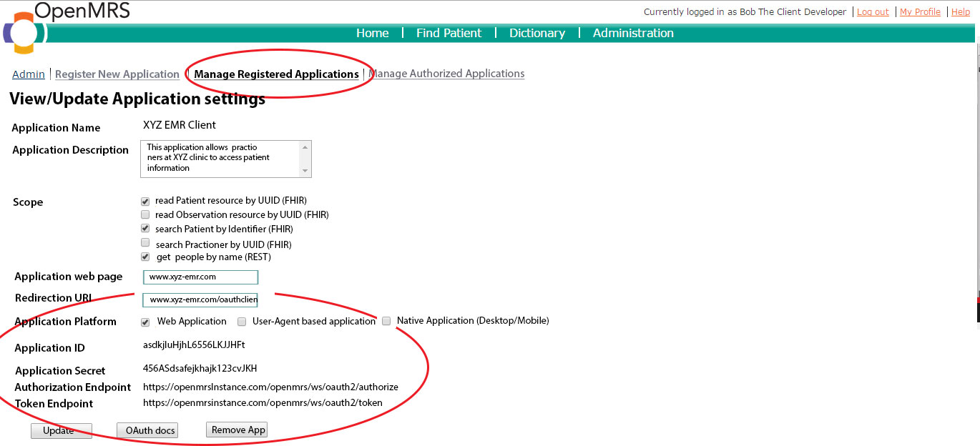Click Application Secret value 456ASdsafejkhajk123cvJKH
The width and height of the screenshot is (980, 446).
(200, 369)
